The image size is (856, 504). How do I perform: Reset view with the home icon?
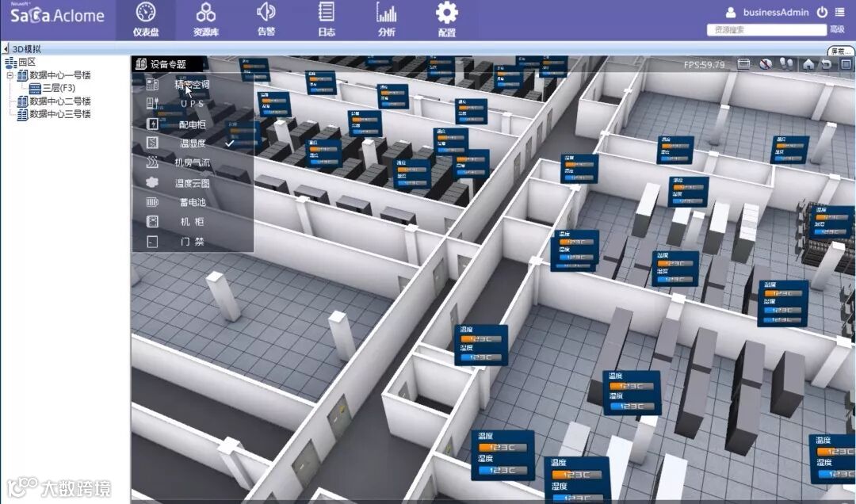click(808, 64)
